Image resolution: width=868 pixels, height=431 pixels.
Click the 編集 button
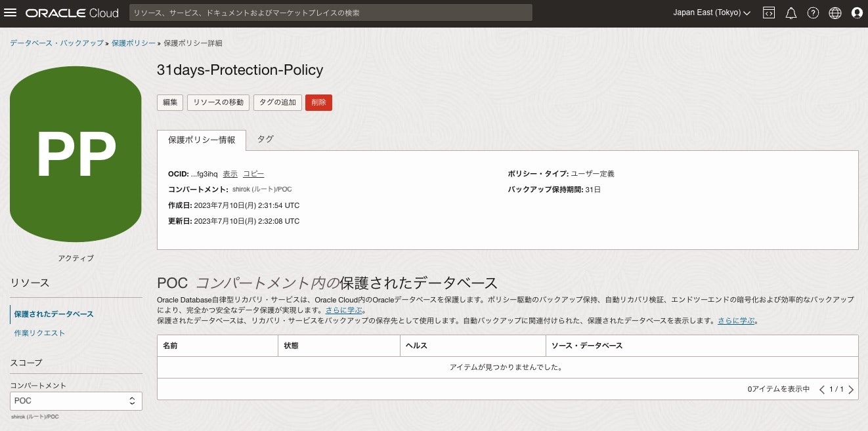pos(170,102)
